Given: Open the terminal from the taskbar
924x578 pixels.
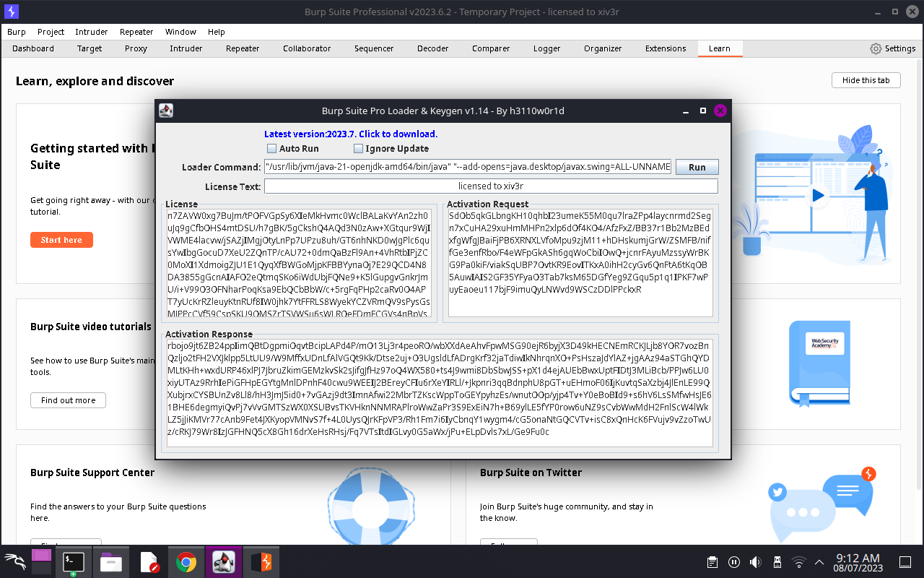Looking at the screenshot, I should (x=74, y=561).
